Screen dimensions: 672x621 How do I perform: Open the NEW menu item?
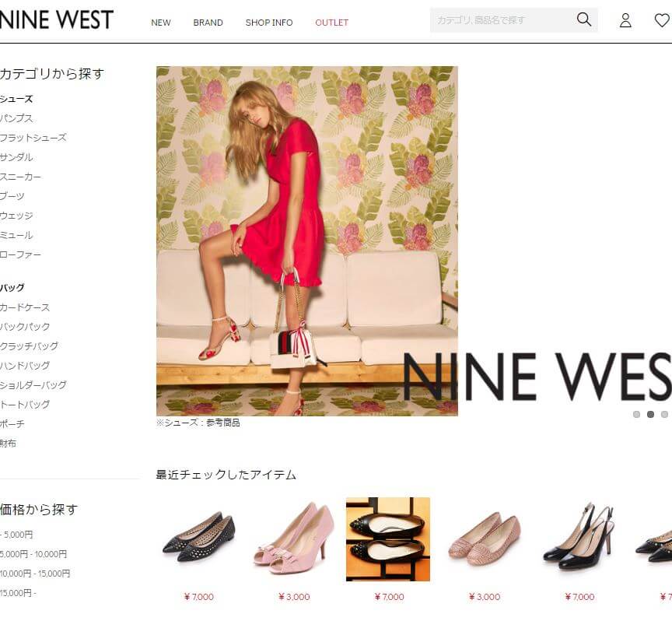pos(161,23)
